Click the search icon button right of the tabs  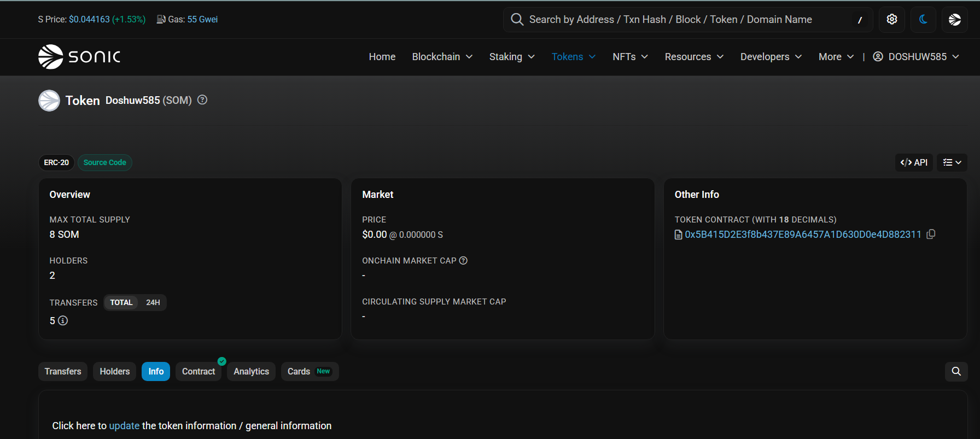(x=956, y=372)
